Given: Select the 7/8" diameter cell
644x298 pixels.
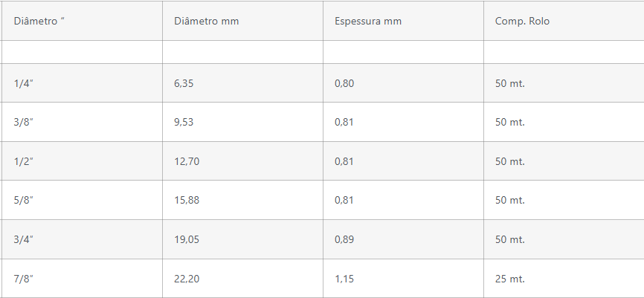Looking at the screenshot, I should click(24, 279).
